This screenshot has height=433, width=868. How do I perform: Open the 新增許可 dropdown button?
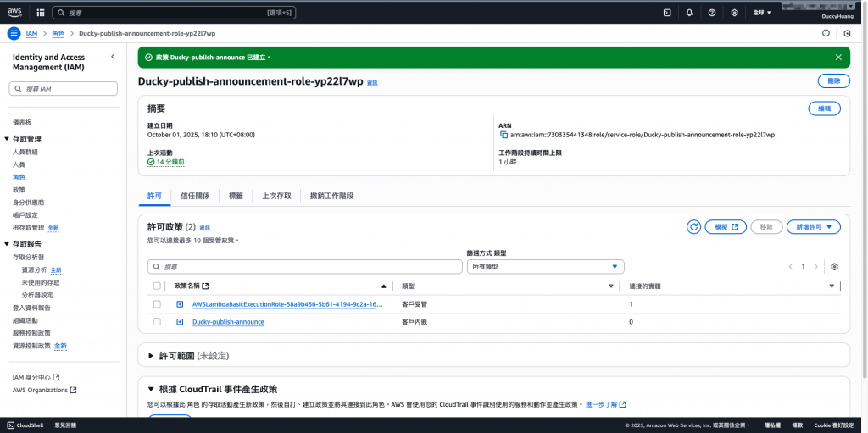click(x=814, y=227)
